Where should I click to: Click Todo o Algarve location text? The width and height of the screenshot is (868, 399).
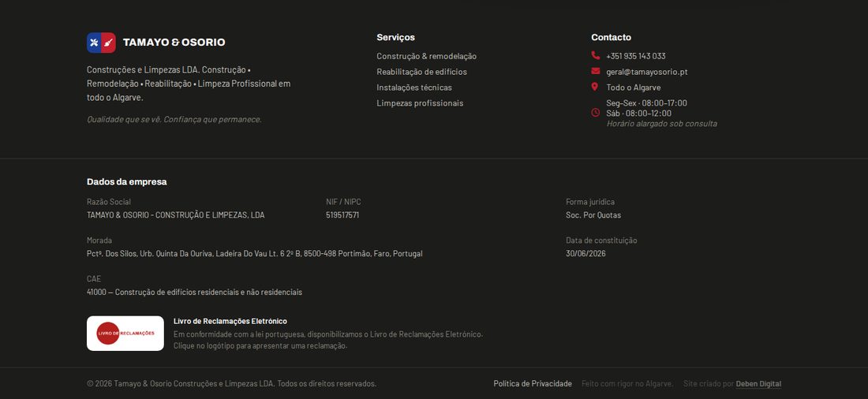coord(634,88)
